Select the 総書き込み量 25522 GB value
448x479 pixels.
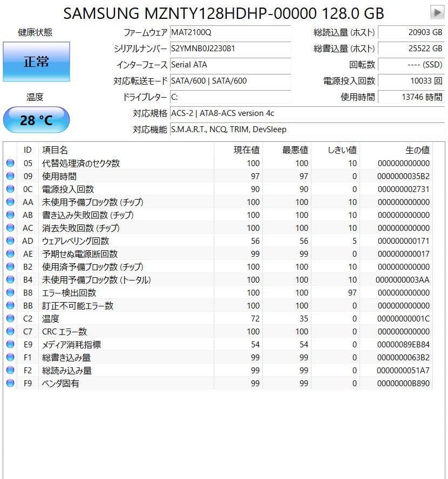pyautogui.click(x=411, y=49)
